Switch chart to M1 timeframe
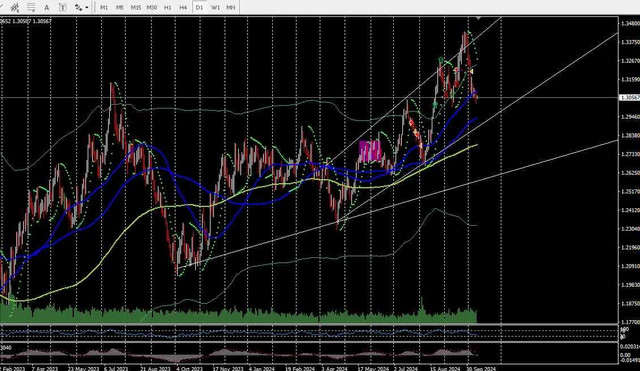Image resolution: width=640 pixels, height=371 pixels. 104,7
